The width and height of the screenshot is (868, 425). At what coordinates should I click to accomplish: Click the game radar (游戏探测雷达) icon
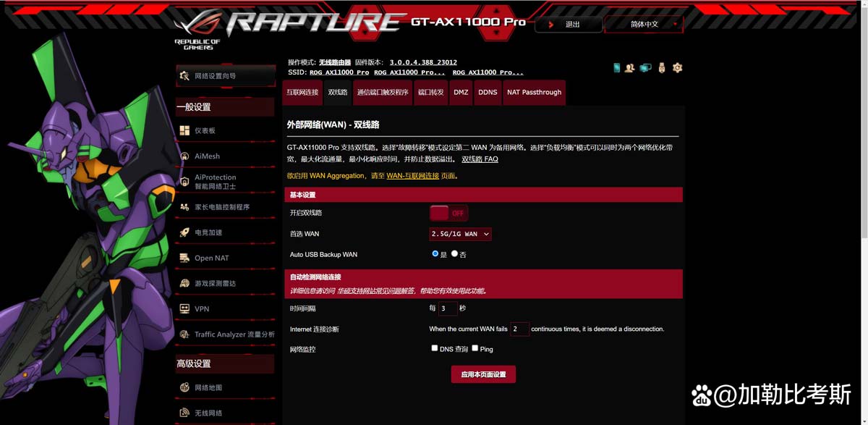coord(184,283)
